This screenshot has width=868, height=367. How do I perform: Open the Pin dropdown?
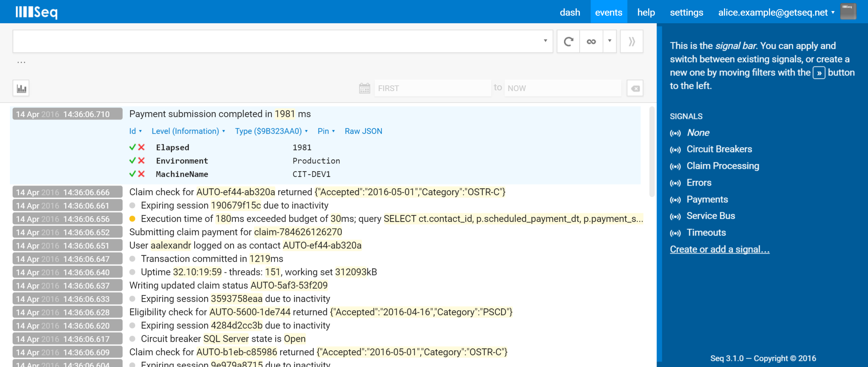coord(326,131)
